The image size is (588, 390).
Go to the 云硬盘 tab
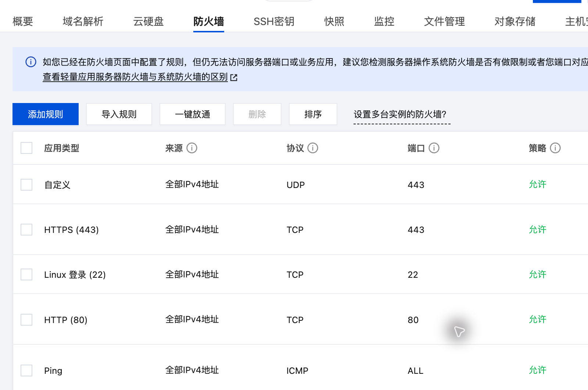pyautogui.click(x=148, y=21)
